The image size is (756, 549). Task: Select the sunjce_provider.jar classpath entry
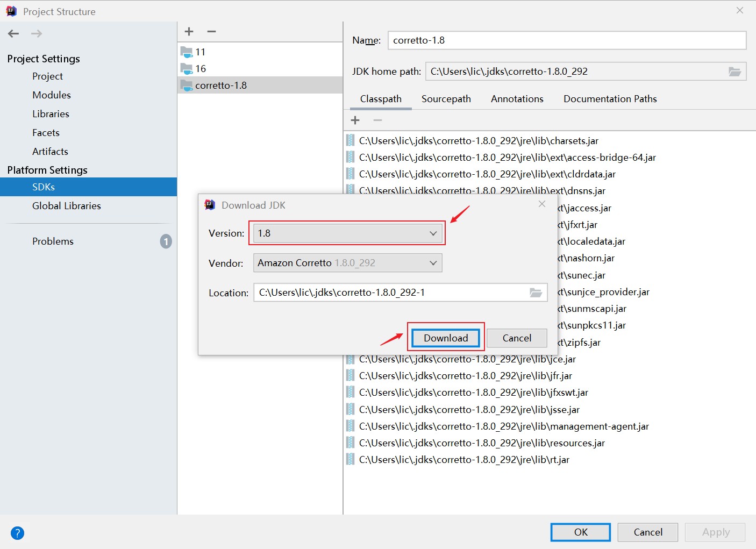pyautogui.click(x=604, y=292)
